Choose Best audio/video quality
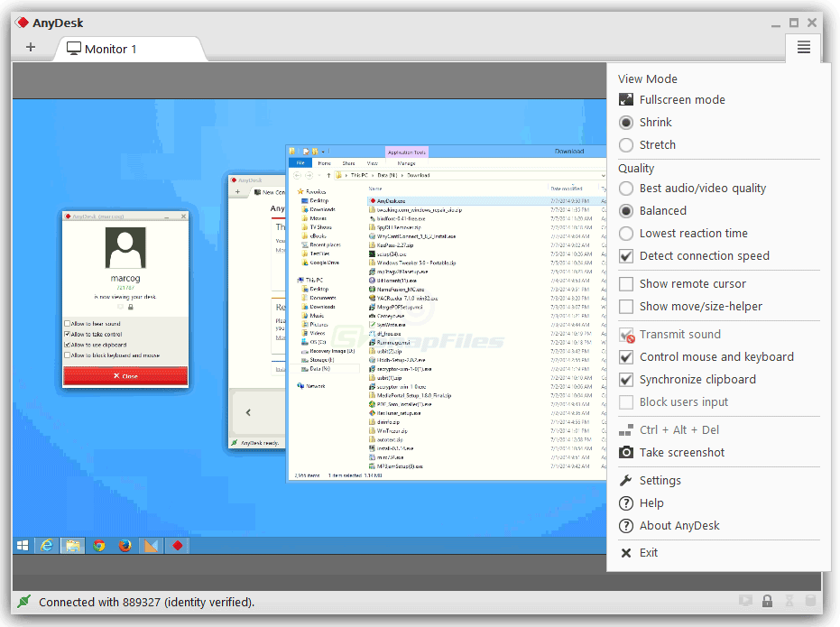Viewport: 840px width, 627px height. (x=698, y=188)
